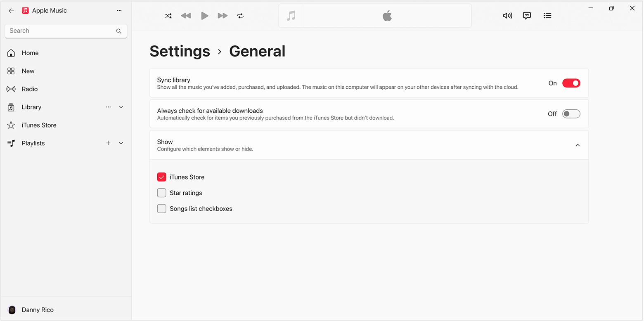Collapse the Show section chevron
The height and width of the screenshot is (321, 644).
(578, 145)
